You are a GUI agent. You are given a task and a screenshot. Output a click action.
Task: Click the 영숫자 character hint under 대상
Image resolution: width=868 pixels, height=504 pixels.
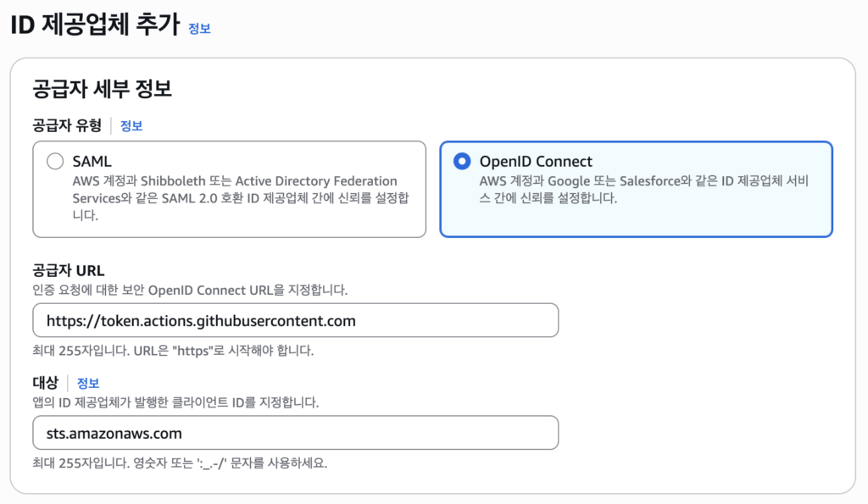pos(180,463)
